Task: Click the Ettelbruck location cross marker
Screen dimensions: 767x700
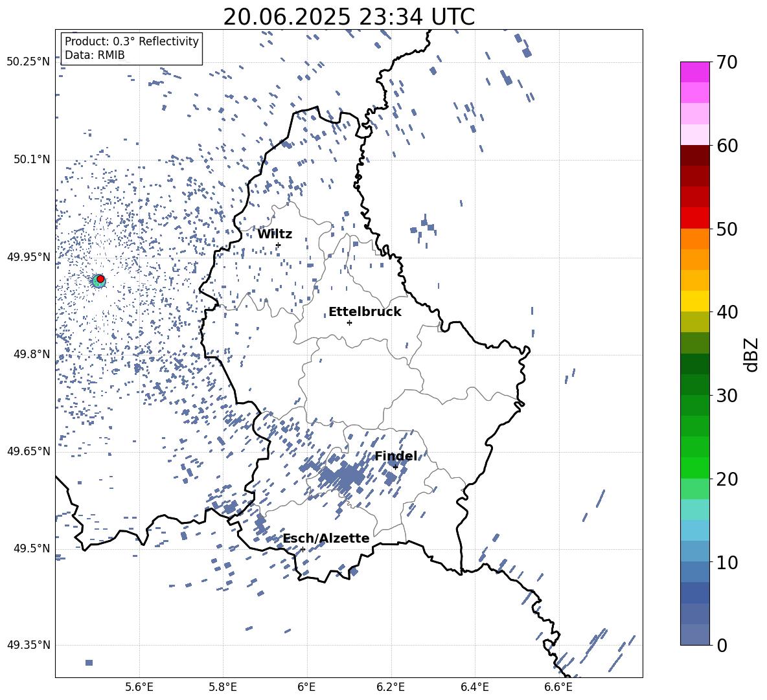Action: pyautogui.click(x=349, y=322)
